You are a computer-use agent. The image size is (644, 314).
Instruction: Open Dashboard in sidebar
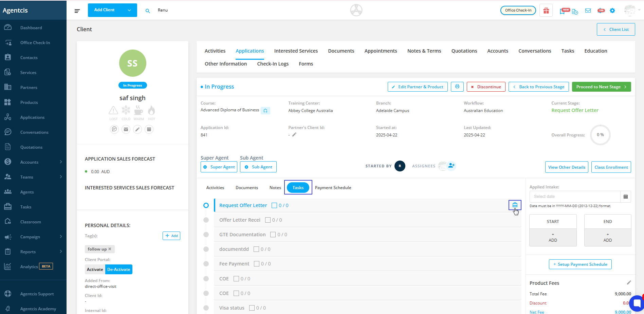pyautogui.click(x=31, y=28)
